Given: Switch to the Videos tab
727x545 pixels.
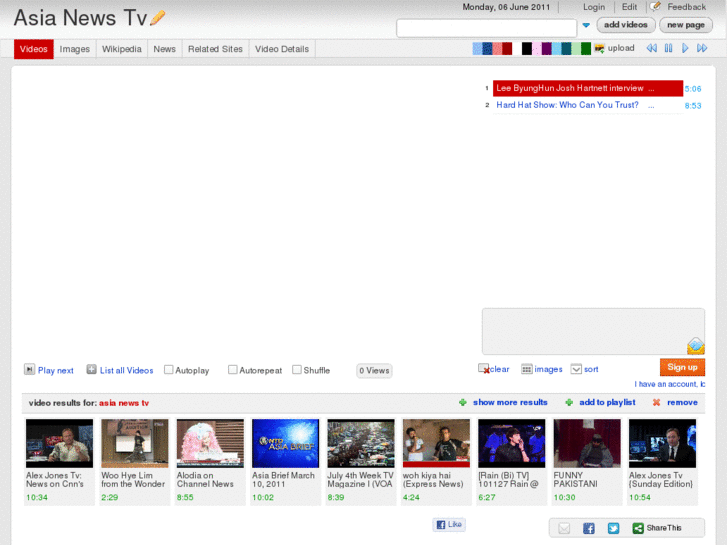Looking at the screenshot, I should [33, 49].
